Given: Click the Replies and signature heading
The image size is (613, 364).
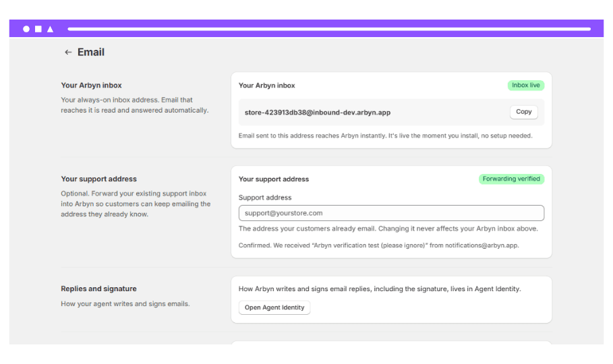Looking at the screenshot, I should click(x=98, y=289).
